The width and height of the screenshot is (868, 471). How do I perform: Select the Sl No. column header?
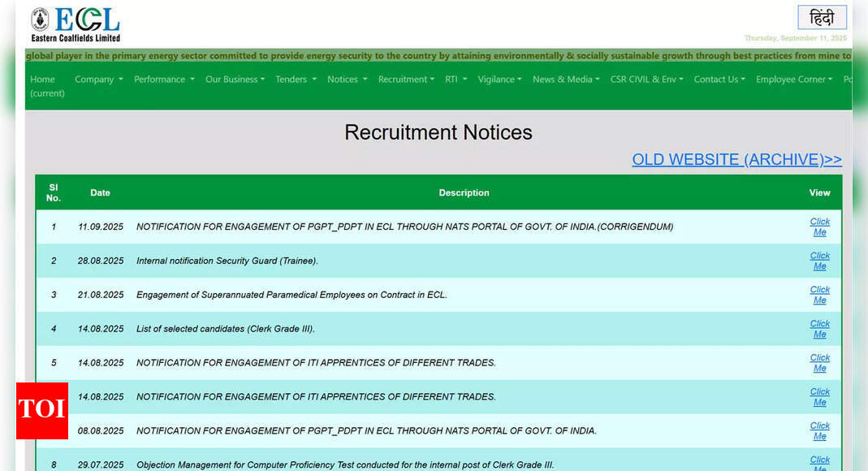[53, 192]
